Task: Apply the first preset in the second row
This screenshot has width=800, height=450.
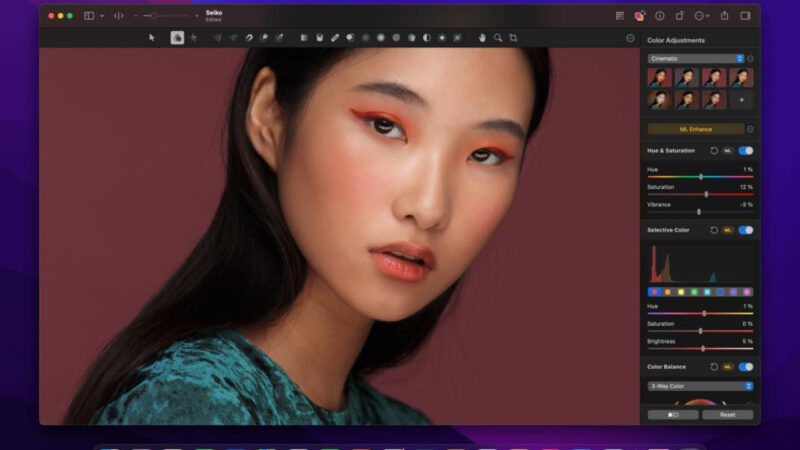Action: 660,100
